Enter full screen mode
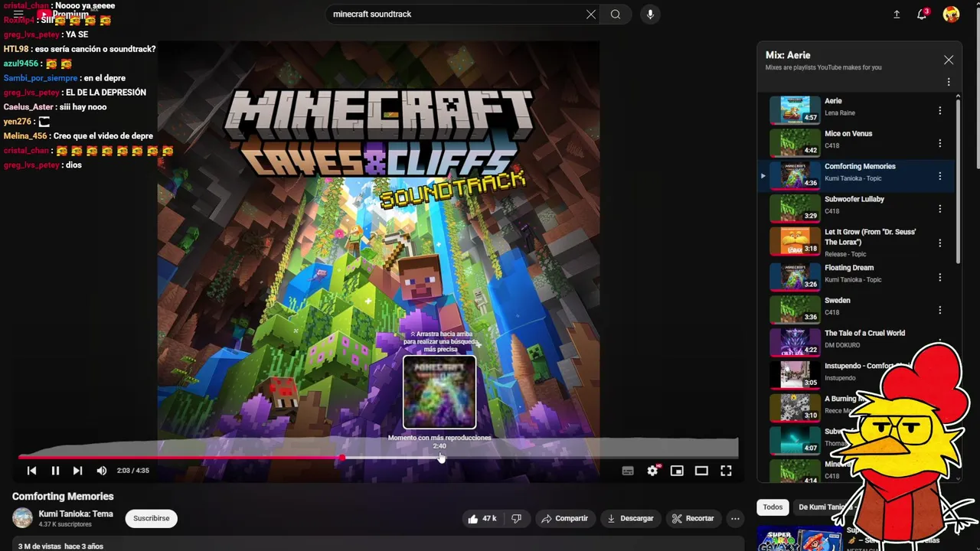This screenshot has height=551, width=980. pos(726,471)
